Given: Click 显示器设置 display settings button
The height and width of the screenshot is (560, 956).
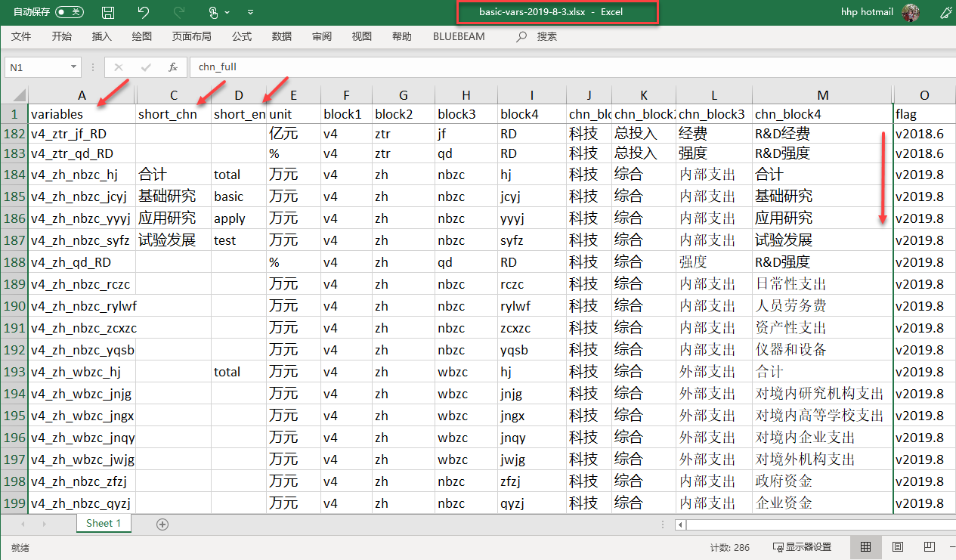Looking at the screenshot, I should click(802, 547).
